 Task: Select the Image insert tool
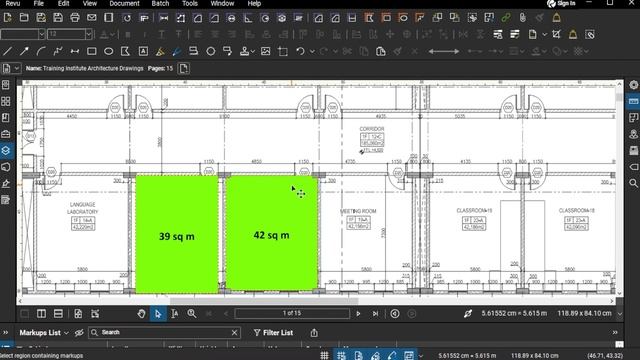coord(266,51)
